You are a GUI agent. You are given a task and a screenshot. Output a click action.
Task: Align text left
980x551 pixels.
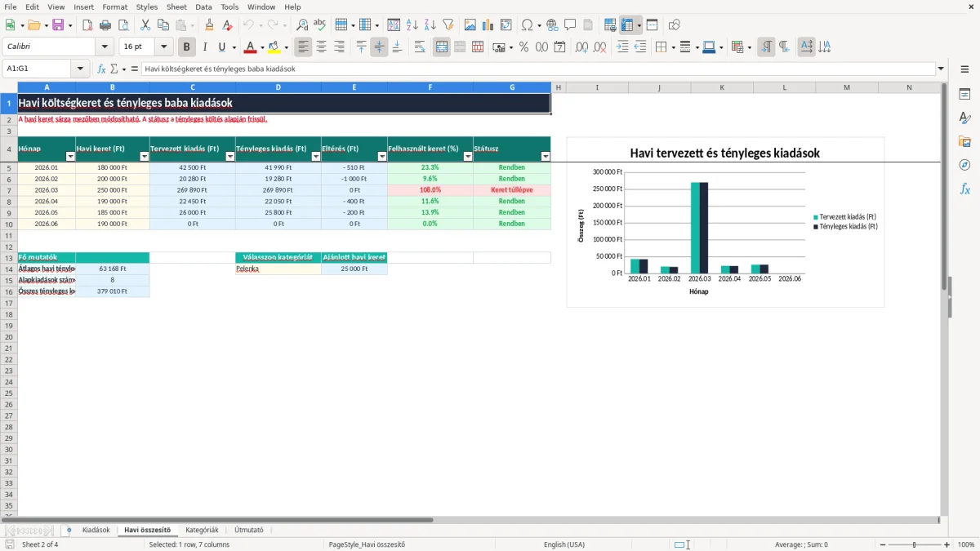coord(304,47)
